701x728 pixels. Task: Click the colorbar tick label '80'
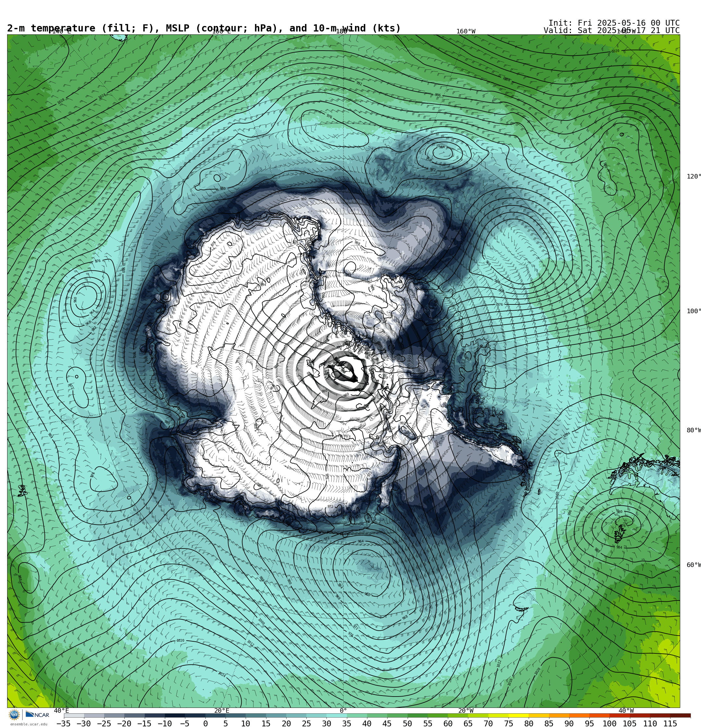pyautogui.click(x=529, y=723)
